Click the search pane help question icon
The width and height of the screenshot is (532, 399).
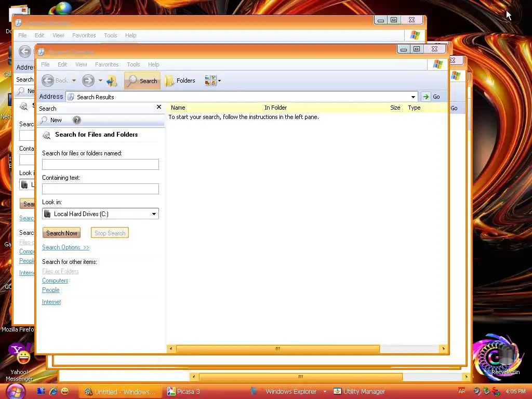click(x=77, y=120)
